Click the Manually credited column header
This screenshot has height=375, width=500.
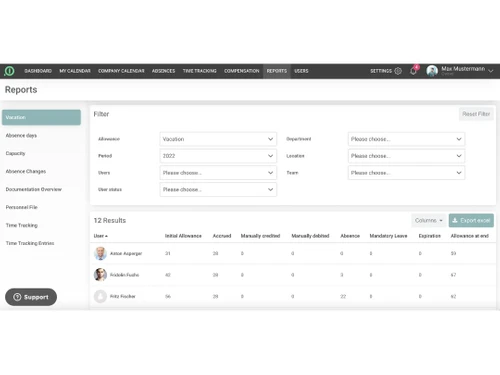[x=260, y=236]
